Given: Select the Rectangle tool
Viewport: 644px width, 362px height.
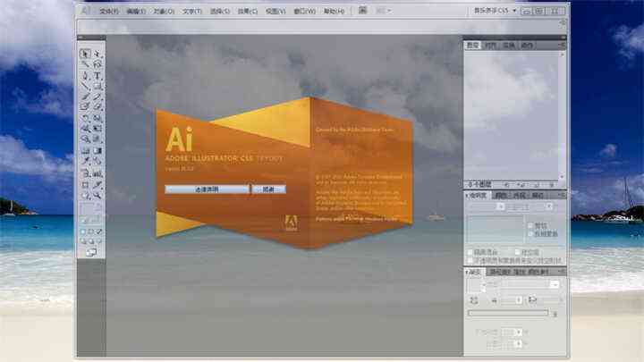Looking at the screenshot, I should tap(97, 86).
